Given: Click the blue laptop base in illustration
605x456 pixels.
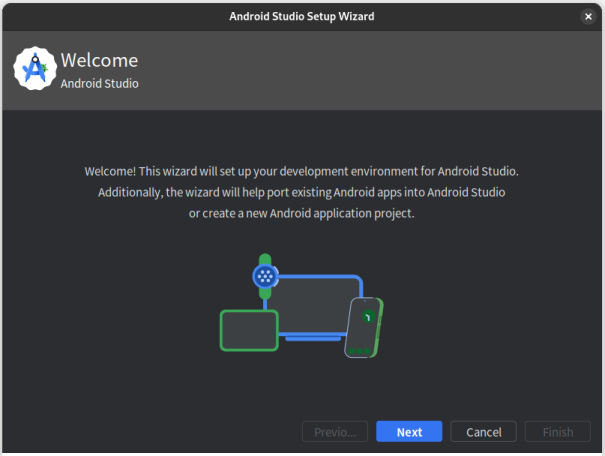Looking at the screenshot, I should pyautogui.click(x=314, y=338).
